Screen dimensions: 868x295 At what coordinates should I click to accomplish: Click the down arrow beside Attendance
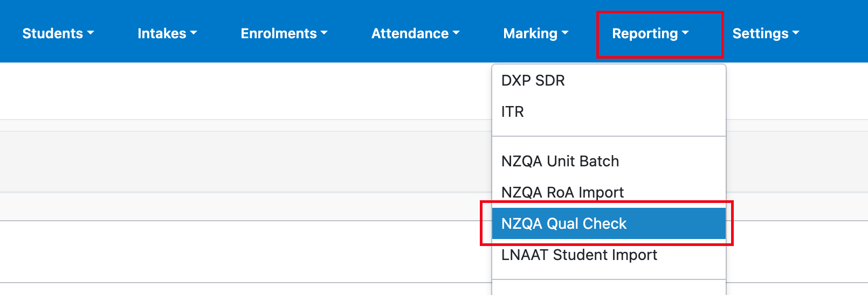456,33
